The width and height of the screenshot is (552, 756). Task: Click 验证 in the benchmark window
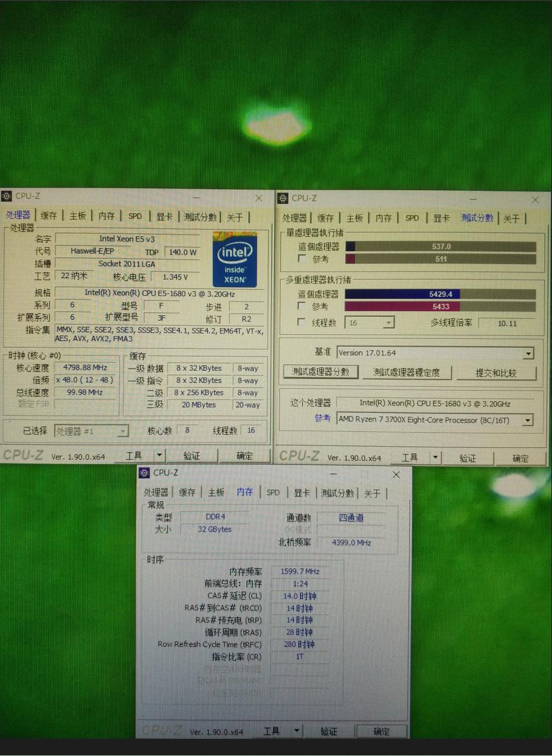(x=468, y=458)
